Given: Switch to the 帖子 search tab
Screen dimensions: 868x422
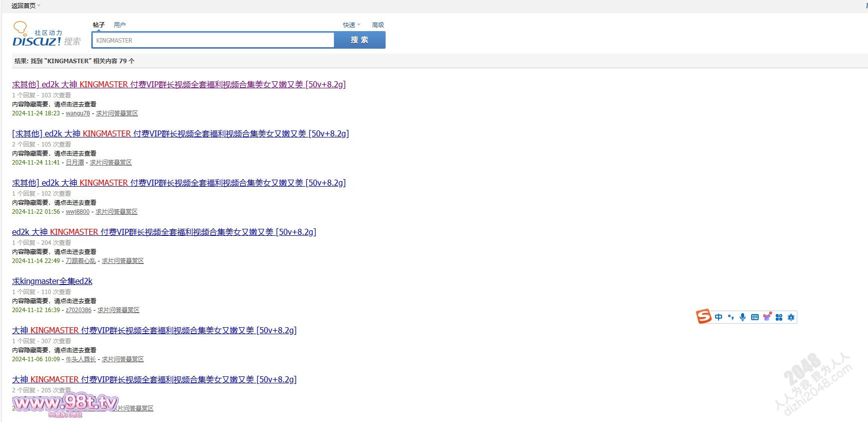Looking at the screenshot, I should click(x=99, y=25).
